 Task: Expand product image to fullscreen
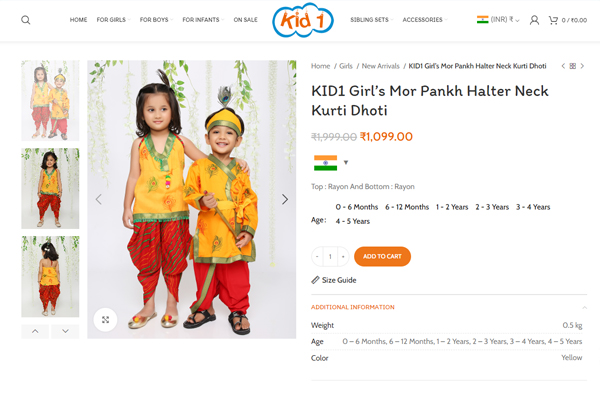pos(105,320)
